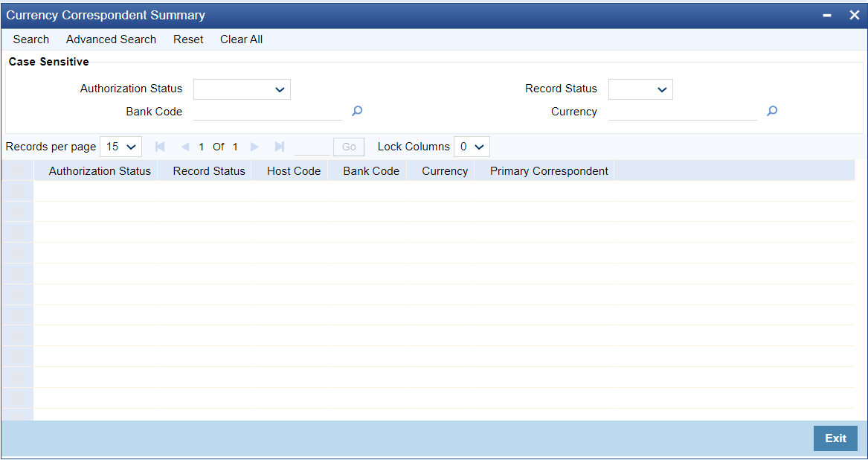
Task: Expand Record Status dropdown
Action: coord(640,89)
